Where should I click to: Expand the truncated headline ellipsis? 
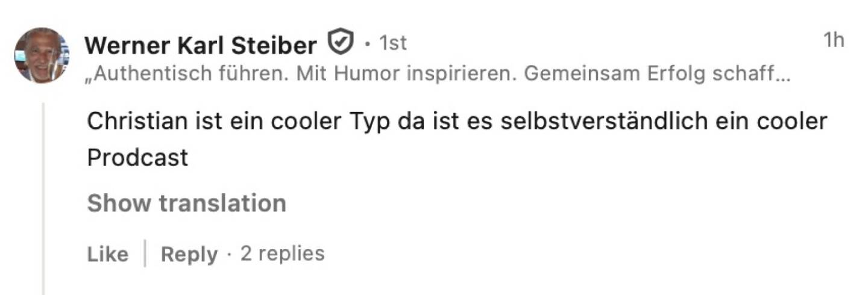point(783,76)
